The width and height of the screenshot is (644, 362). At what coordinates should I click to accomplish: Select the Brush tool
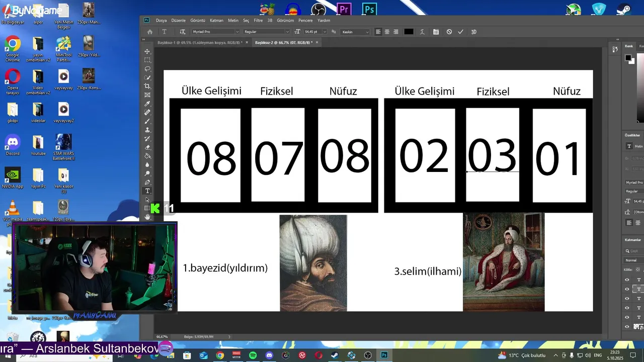coord(147,121)
